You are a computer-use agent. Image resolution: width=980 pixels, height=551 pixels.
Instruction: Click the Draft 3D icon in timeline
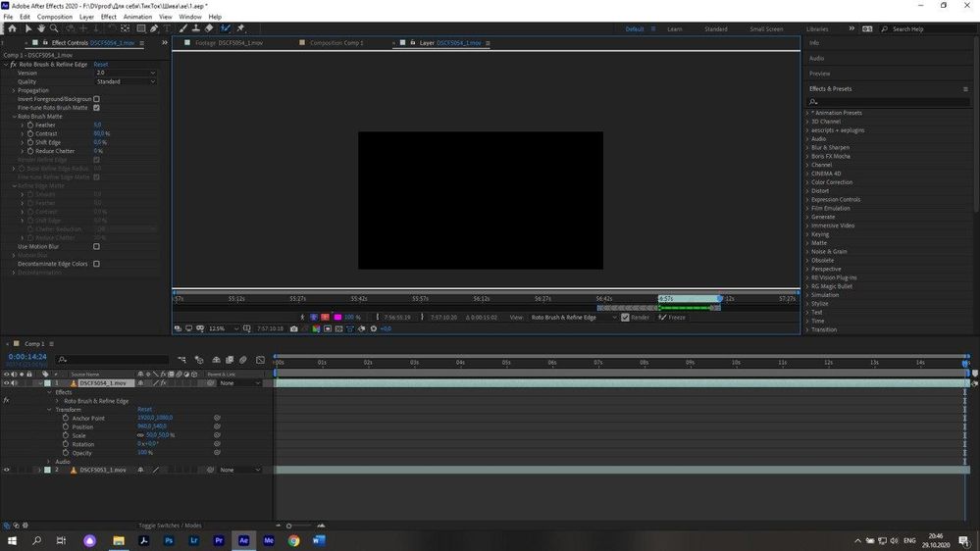click(199, 360)
